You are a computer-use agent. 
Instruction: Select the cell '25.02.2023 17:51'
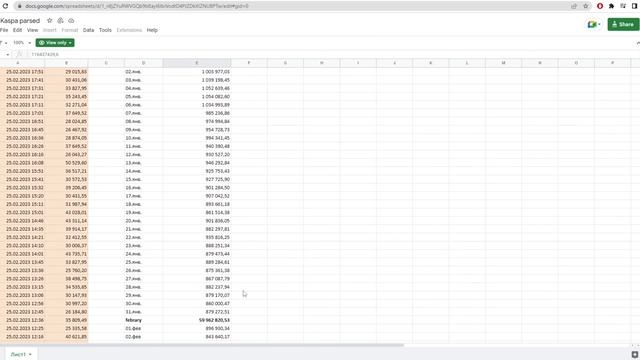[22, 72]
